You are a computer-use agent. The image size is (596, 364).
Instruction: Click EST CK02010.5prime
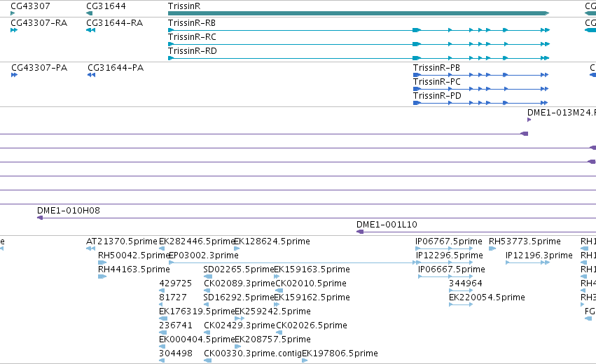tap(311, 283)
